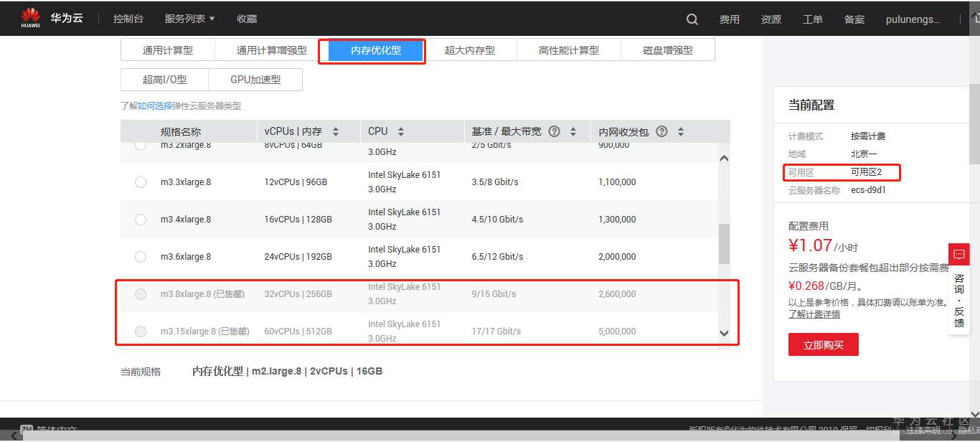The width and height of the screenshot is (980, 442).
Task: Click the 1,100,000 packet value
Action: tap(617, 182)
